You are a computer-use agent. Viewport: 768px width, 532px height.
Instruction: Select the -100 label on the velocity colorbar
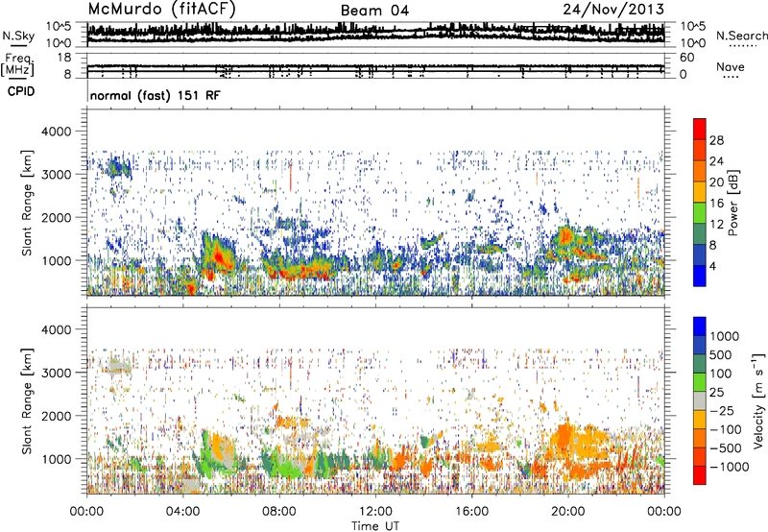click(725, 429)
